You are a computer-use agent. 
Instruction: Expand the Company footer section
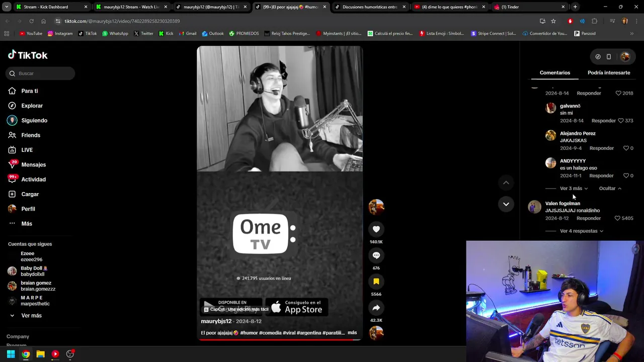18,336
